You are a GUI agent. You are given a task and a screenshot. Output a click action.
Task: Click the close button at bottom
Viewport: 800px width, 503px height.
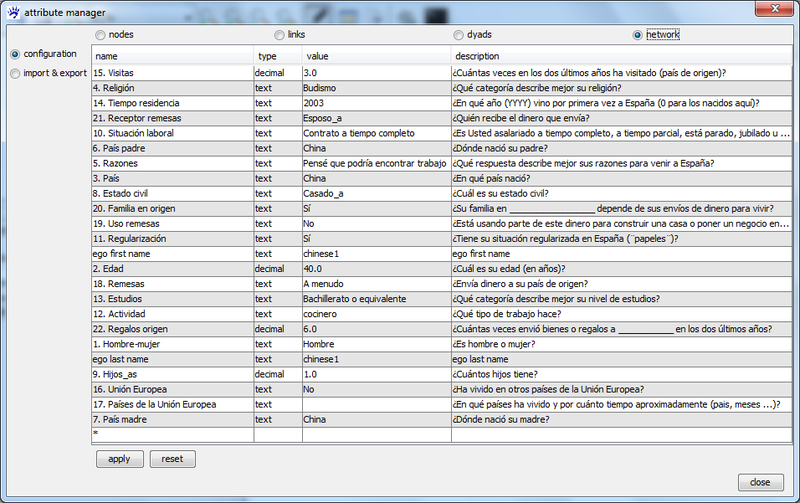click(x=760, y=482)
